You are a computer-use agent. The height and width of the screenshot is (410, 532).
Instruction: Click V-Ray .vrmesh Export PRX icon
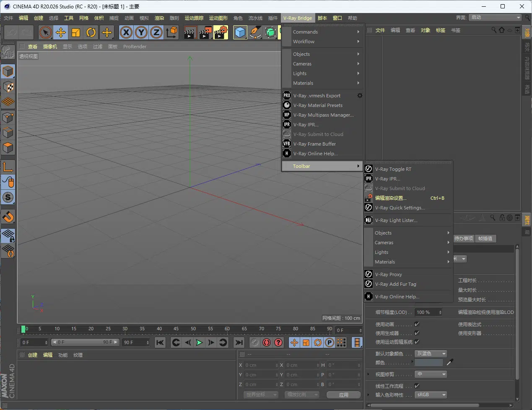(x=287, y=96)
